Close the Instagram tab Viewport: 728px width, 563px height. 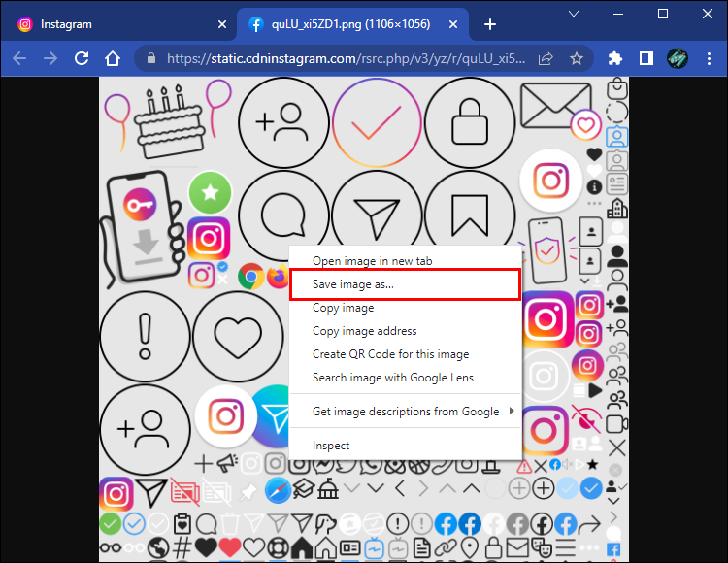click(x=222, y=24)
